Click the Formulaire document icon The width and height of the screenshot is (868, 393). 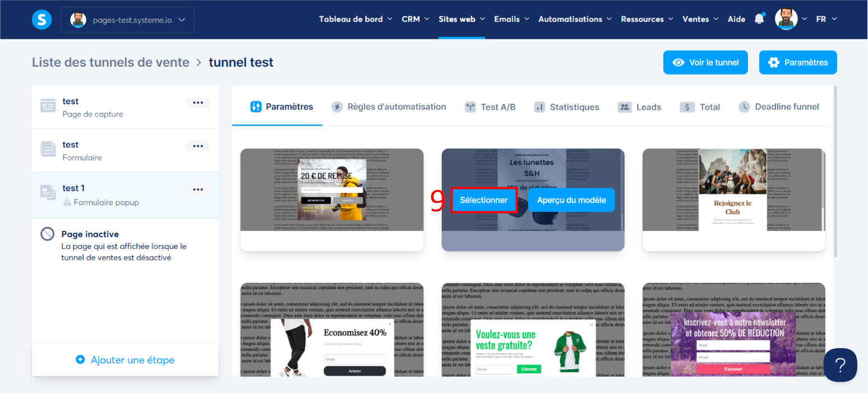coord(48,149)
